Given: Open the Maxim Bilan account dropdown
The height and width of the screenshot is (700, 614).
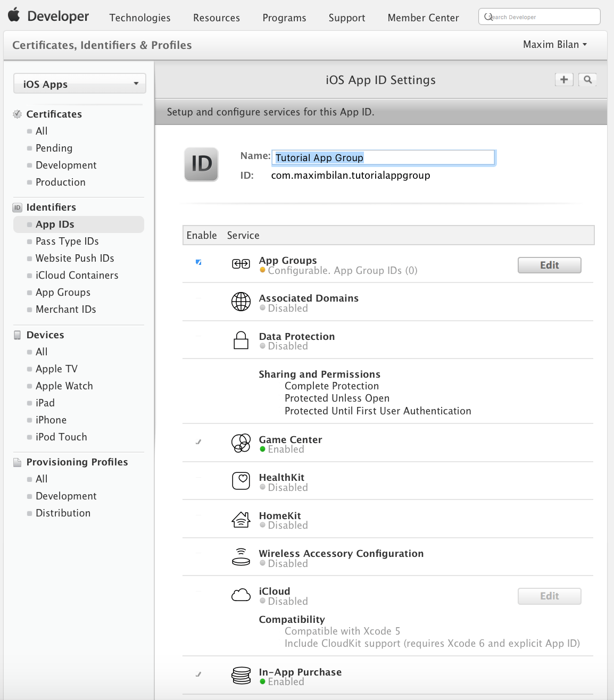Looking at the screenshot, I should [x=553, y=45].
